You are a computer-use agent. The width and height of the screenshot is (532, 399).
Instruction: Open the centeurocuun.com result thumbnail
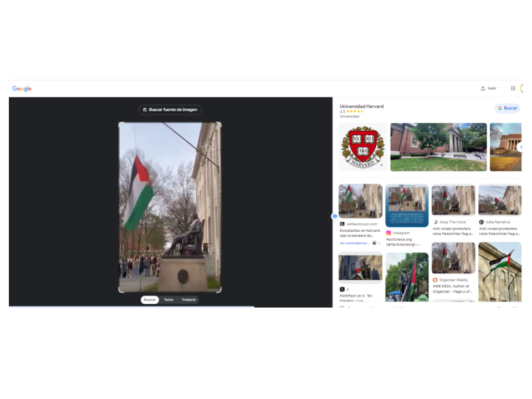(x=360, y=201)
